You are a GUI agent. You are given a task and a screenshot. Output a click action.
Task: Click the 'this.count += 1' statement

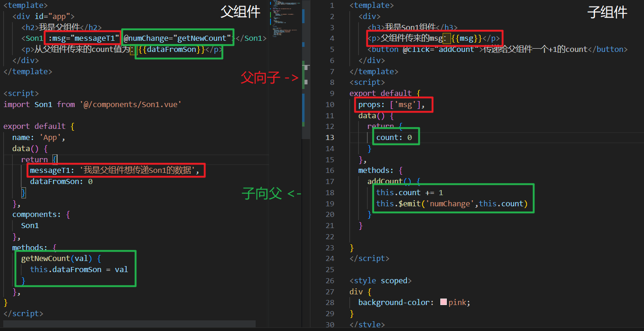click(409, 192)
